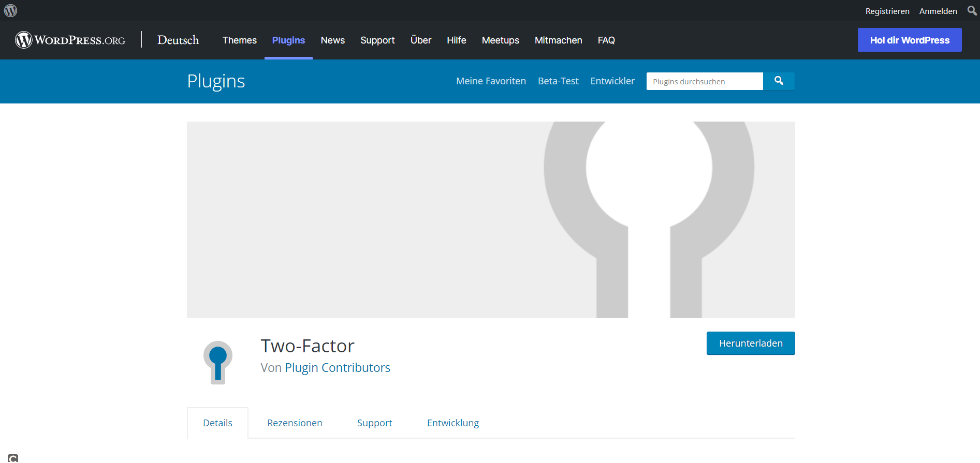This screenshot has height=463, width=980.
Task: Open the Plugins heading link
Action: (x=216, y=81)
